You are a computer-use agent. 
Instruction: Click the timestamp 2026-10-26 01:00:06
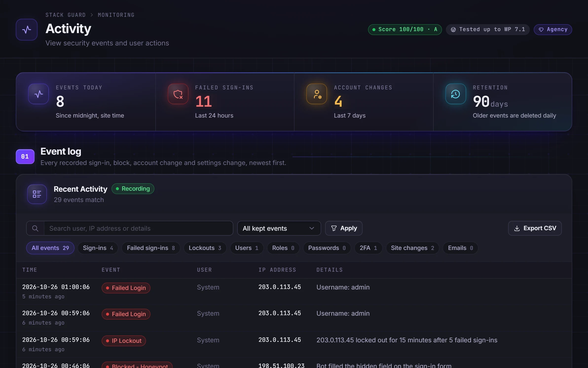tap(56, 287)
